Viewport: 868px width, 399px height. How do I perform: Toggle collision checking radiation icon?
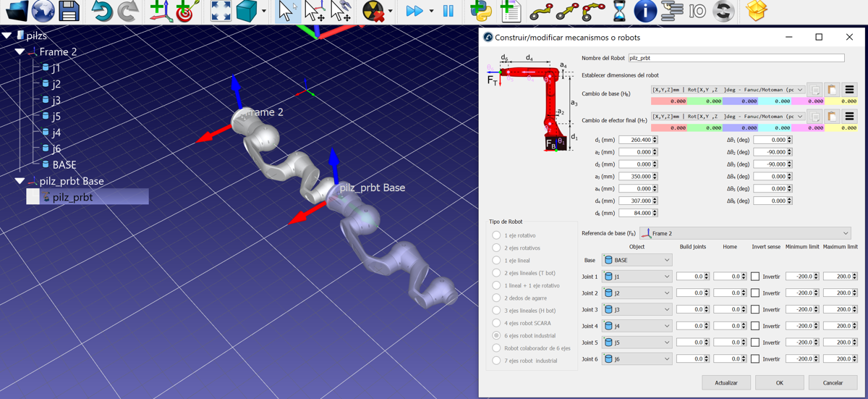373,11
